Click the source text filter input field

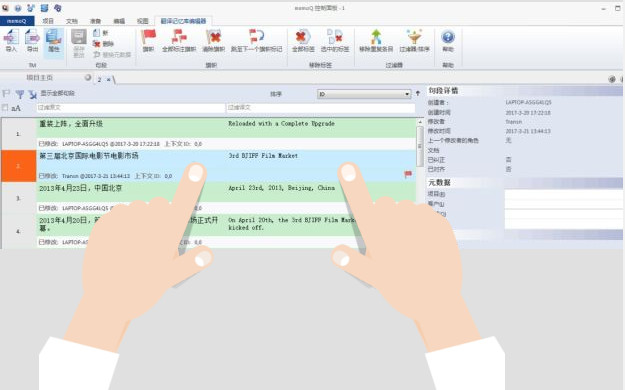131,108
